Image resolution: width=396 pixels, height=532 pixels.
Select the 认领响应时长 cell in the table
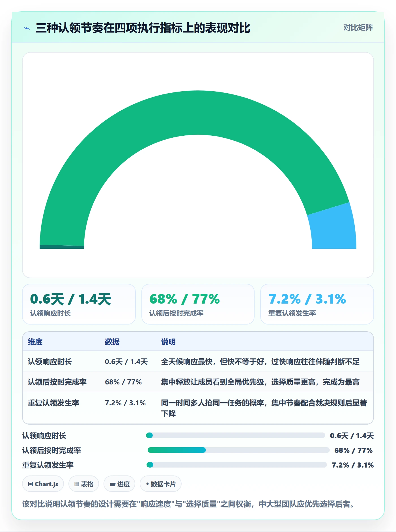(x=50, y=362)
